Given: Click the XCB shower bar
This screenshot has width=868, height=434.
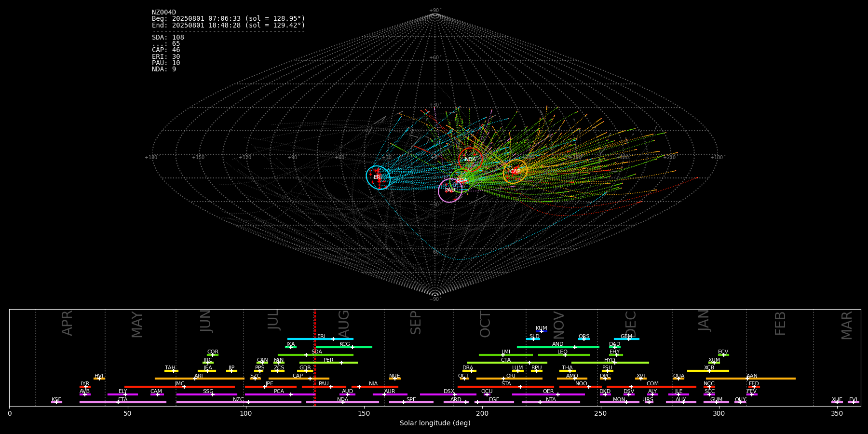Looking at the screenshot, I should [708, 371].
